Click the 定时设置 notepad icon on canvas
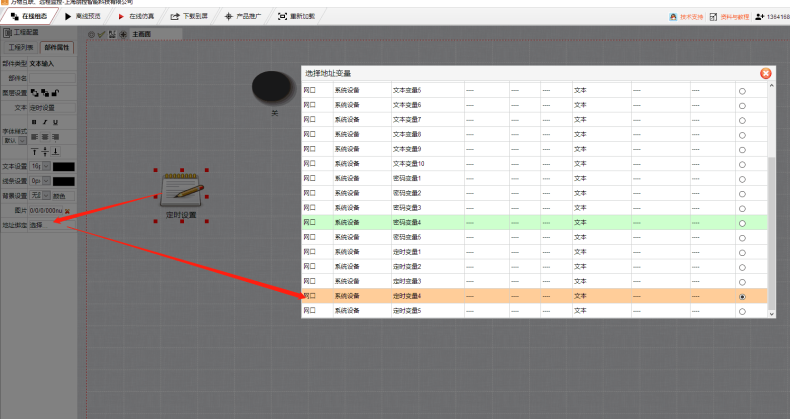Image resolution: width=790 pixels, height=419 pixels. (x=182, y=189)
